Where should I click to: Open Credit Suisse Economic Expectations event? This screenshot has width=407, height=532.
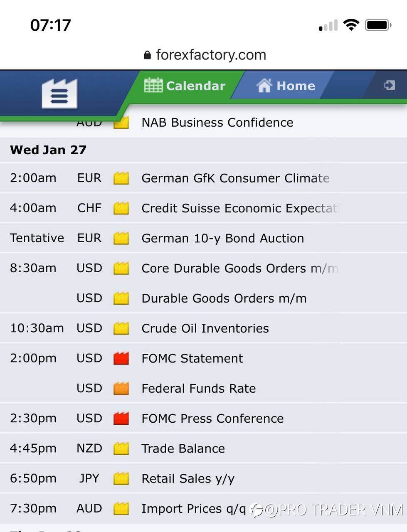240,208
